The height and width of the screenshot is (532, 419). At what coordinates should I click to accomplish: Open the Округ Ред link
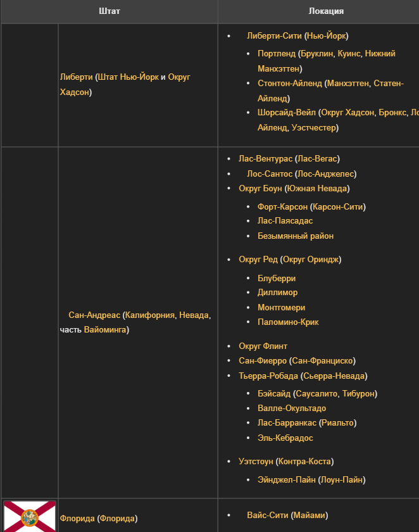(258, 260)
